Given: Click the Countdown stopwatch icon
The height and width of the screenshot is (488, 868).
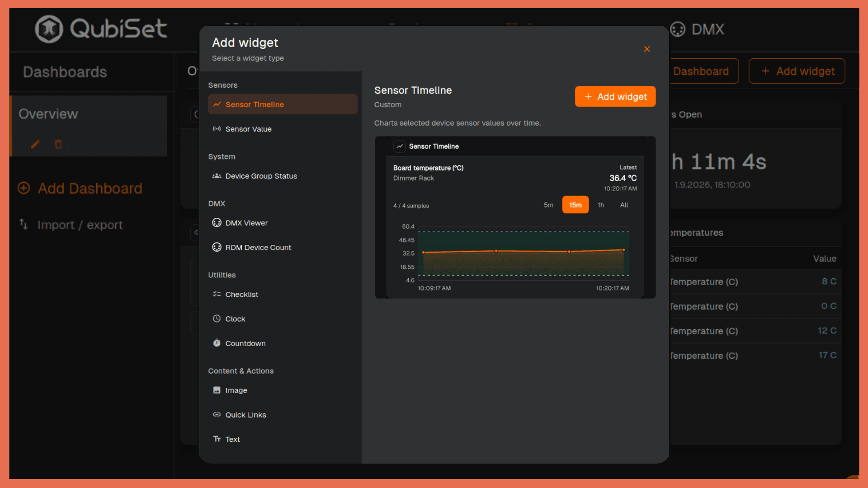Looking at the screenshot, I should coord(217,343).
